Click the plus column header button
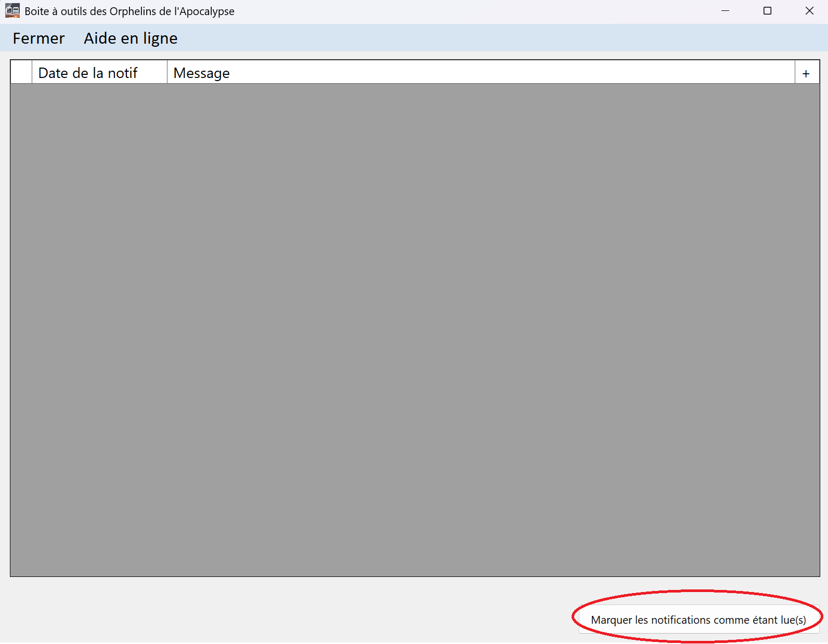Screen dimensions: 828x644 coord(807,73)
